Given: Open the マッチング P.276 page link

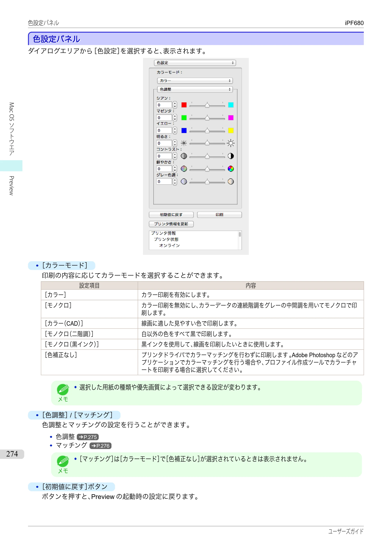Looking at the screenshot, I should pyautogui.click(x=100, y=446).
